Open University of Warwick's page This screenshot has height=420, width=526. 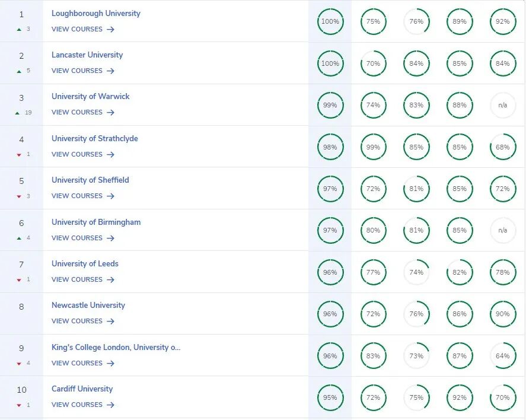(x=90, y=97)
